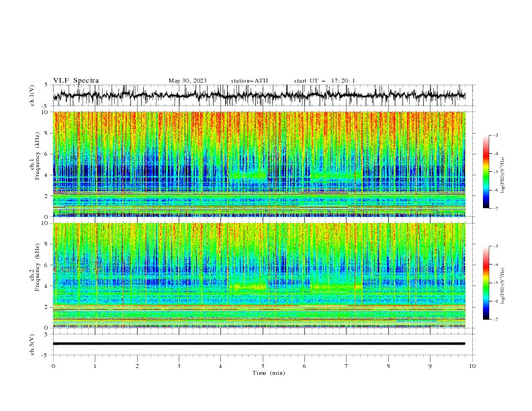Click the lower colorbar log(PSD) label
Screen dimensions: 532x411
tap(503, 286)
